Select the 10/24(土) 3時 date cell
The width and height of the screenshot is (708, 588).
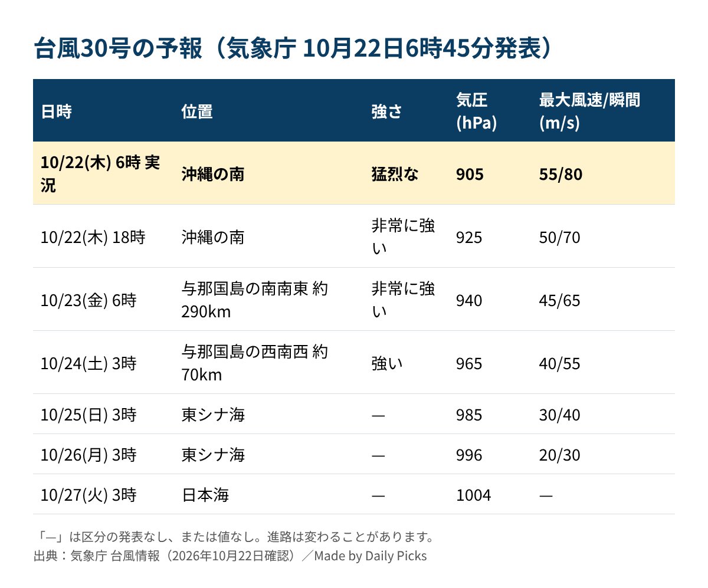tap(89, 363)
